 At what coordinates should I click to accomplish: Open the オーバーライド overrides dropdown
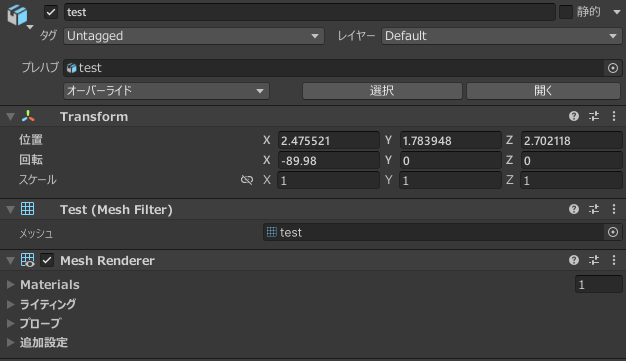coord(166,91)
